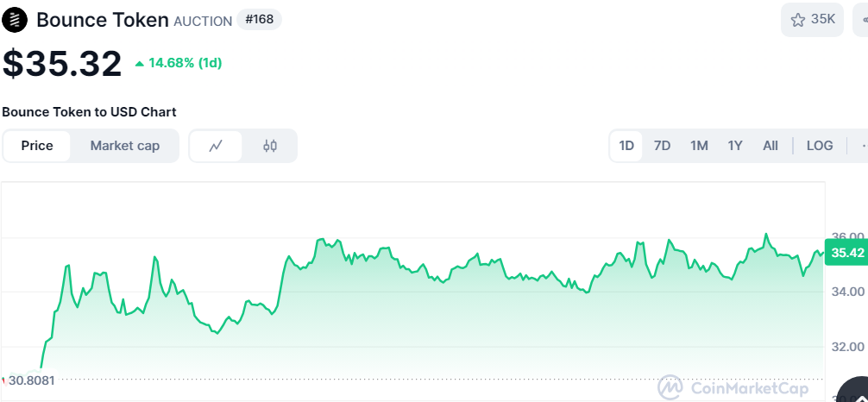Click the 34.00 axis label
868x402 pixels.
[847, 292]
